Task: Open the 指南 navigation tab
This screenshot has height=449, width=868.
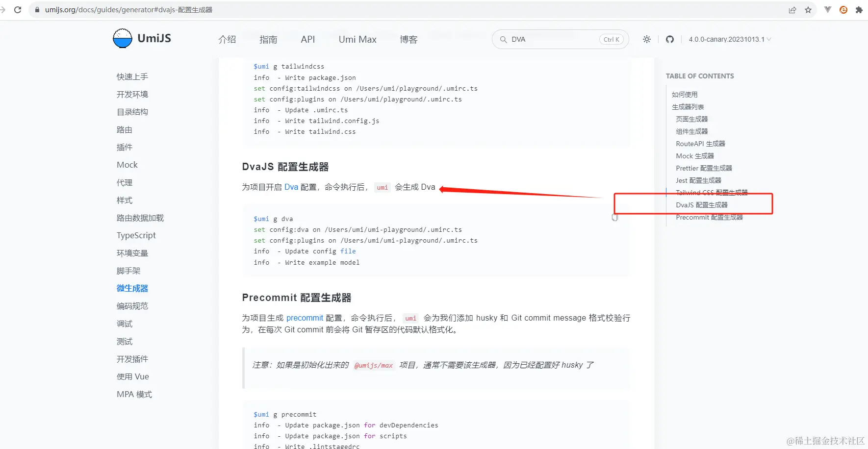Action: coord(268,39)
